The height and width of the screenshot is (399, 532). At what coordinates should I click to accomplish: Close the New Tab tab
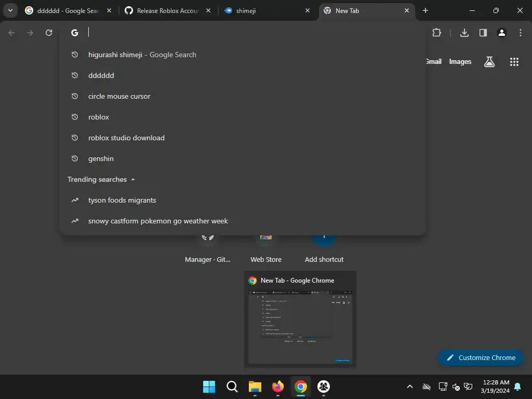click(407, 10)
